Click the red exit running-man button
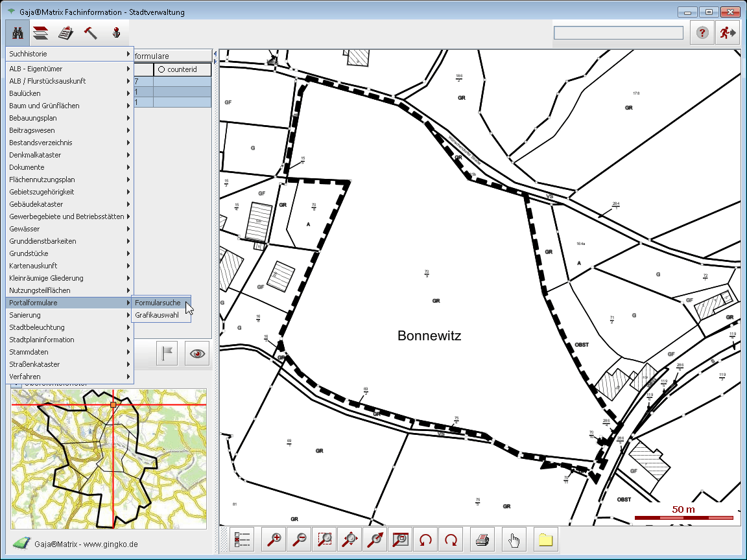The height and width of the screenshot is (560, 747). coord(727,33)
